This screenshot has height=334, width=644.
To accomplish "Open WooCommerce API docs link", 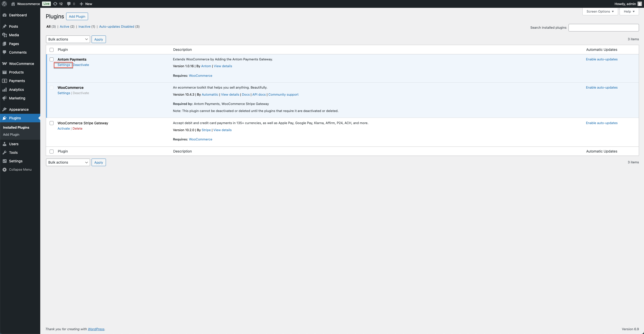I will (x=259, y=95).
